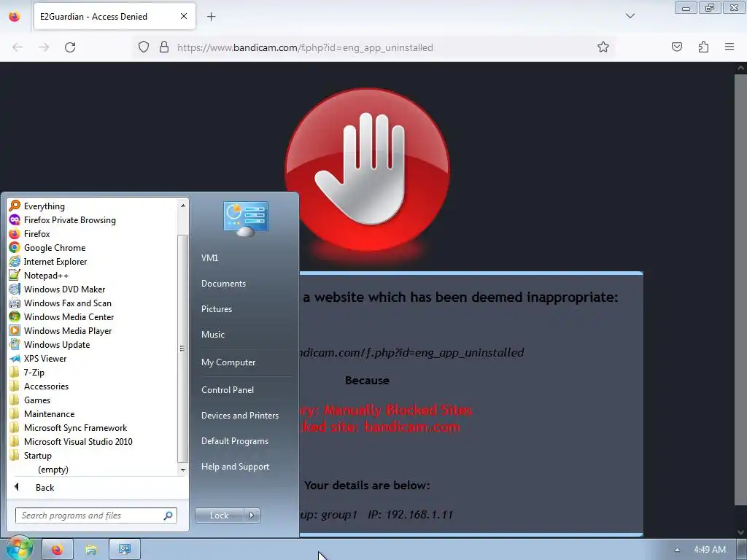Screen dimensions: 747x560
Task: Open Pictures from Start menu
Action: tap(216, 309)
